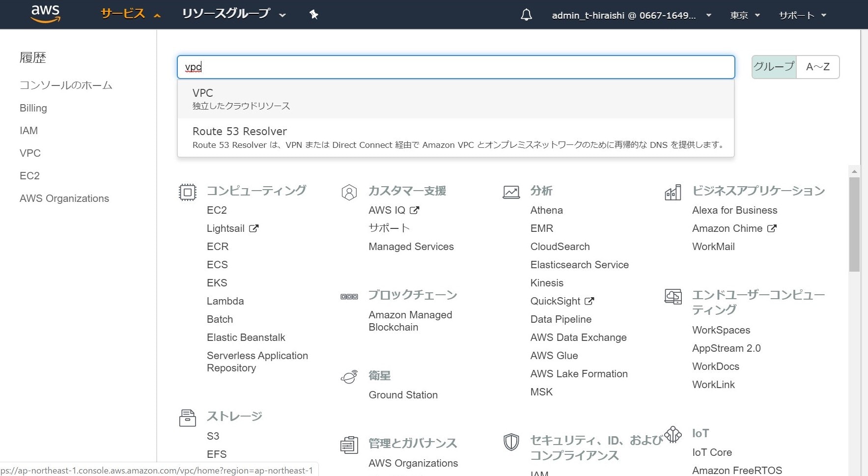The height and width of the screenshot is (476, 868).
Task: Click the End User Computing category icon
Action: [x=673, y=296]
